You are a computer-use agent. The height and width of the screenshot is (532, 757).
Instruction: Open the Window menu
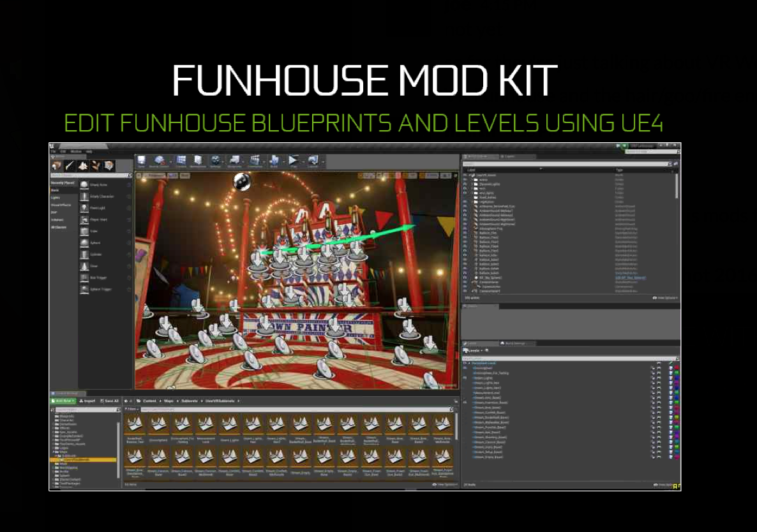coord(76,151)
